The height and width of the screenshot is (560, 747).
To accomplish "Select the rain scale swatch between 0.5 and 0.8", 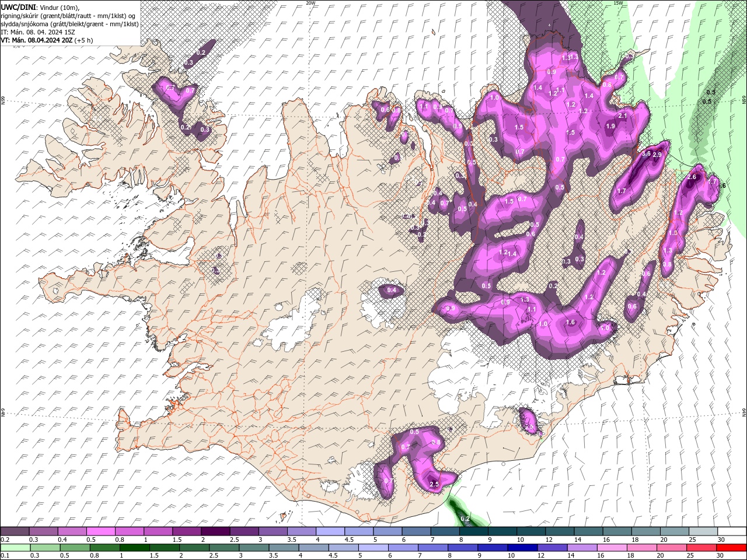I will pyautogui.click(x=75, y=548).
